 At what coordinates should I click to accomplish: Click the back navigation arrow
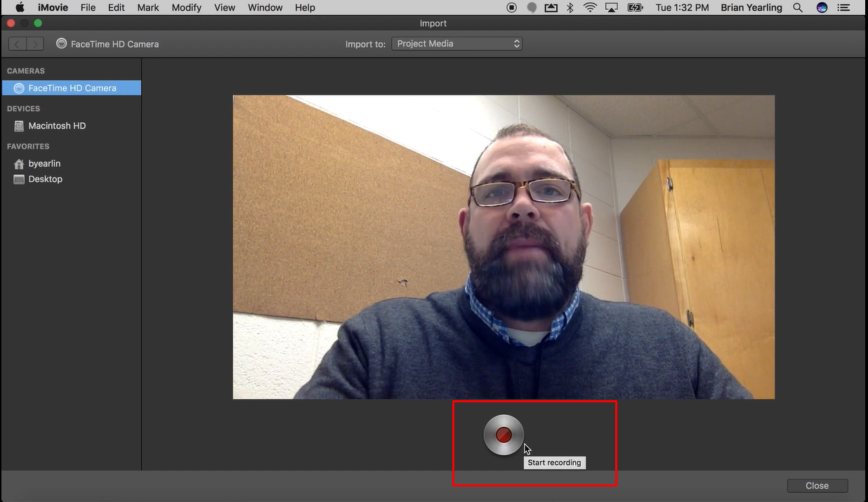pyautogui.click(x=16, y=43)
